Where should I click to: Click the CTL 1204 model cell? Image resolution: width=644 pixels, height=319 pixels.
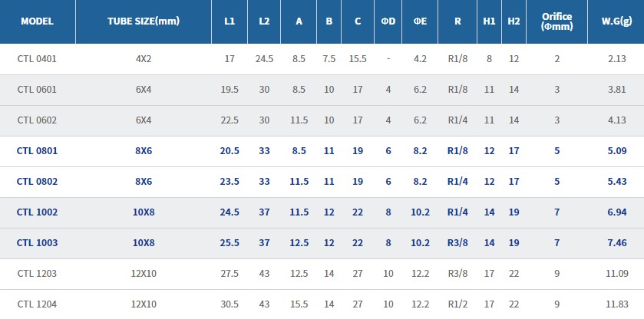point(37,304)
